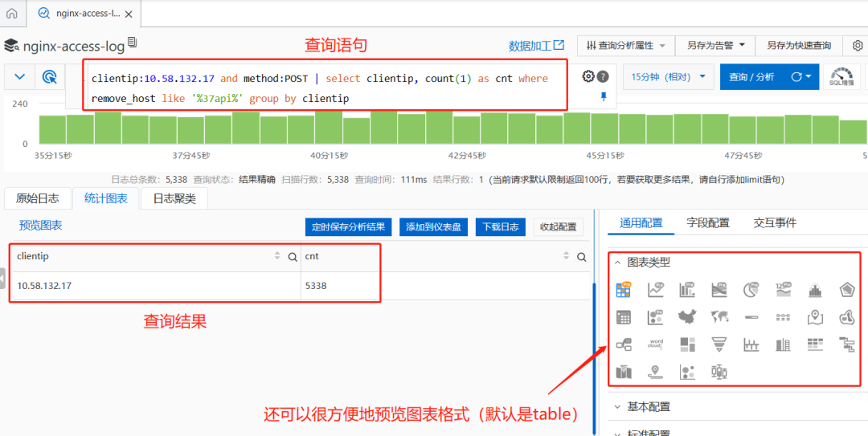Viewport: 868px width, 436px height.
Task: Pick the timeline dots chart icon
Action: click(x=784, y=316)
